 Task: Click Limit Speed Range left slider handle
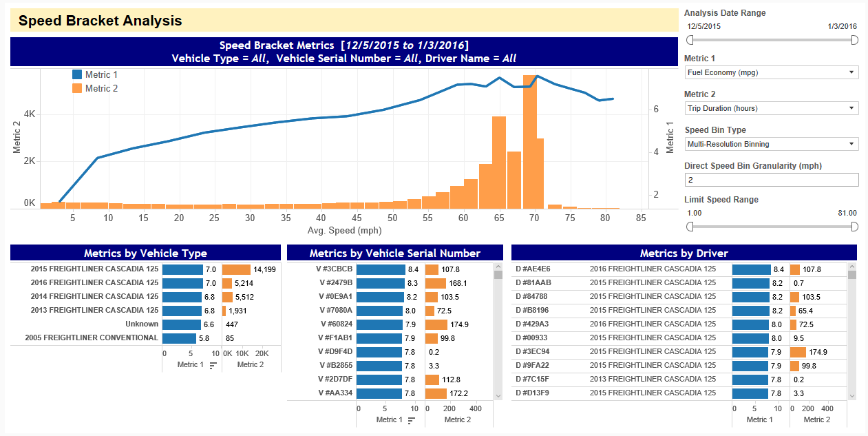point(690,227)
